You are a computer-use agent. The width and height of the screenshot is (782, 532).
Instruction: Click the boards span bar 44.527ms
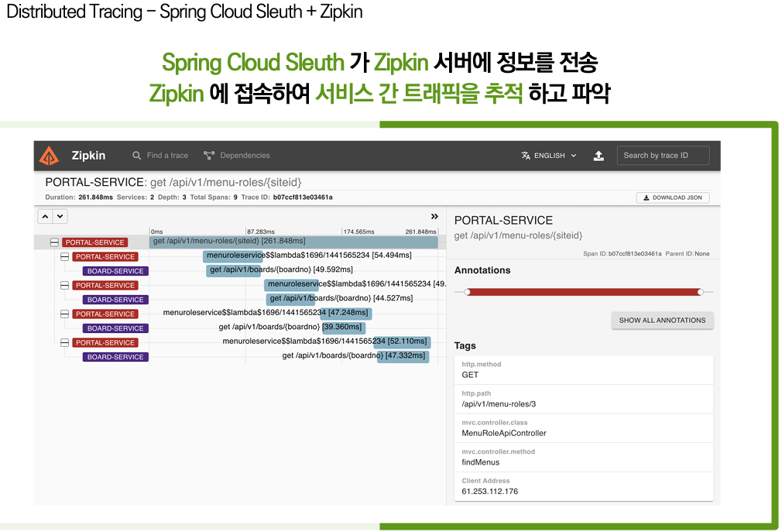(x=290, y=299)
